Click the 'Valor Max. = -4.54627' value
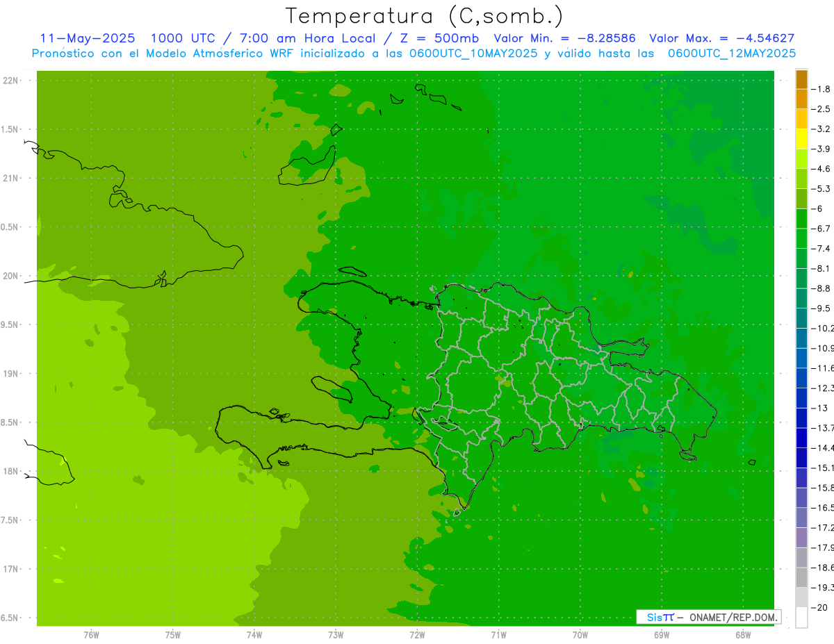 point(722,38)
